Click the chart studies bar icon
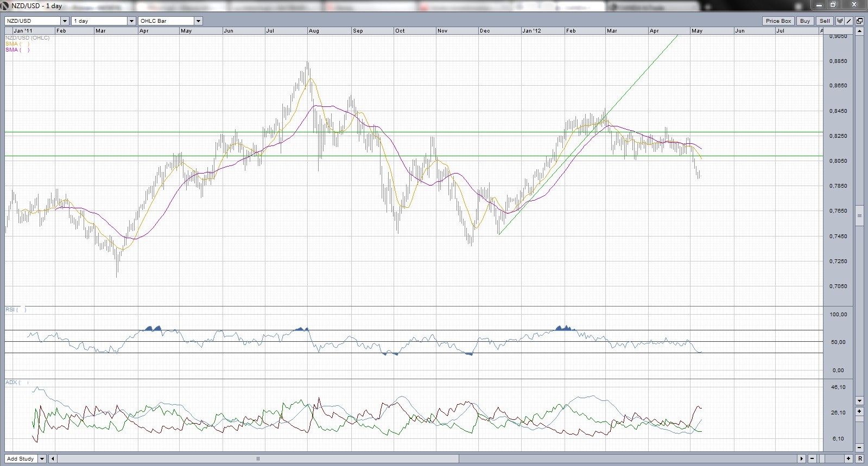Screen dimensions: 868x466 pos(840,21)
